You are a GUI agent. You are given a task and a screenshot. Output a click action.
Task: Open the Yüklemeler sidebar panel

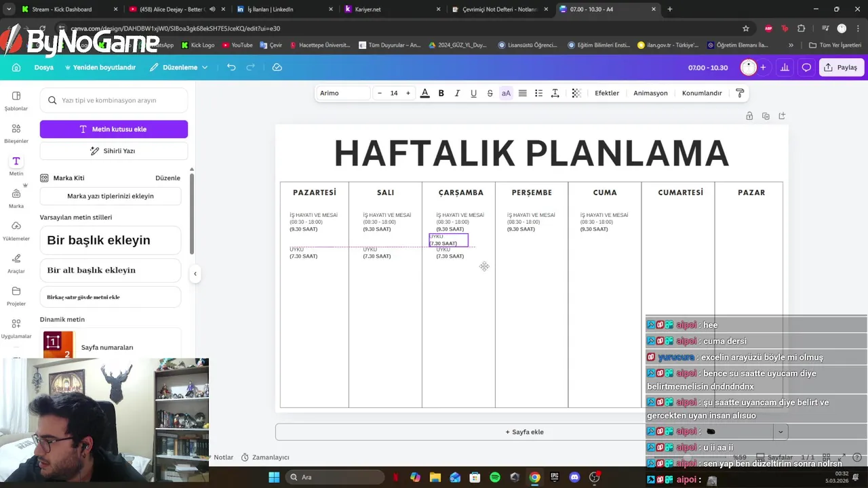[x=16, y=230]
